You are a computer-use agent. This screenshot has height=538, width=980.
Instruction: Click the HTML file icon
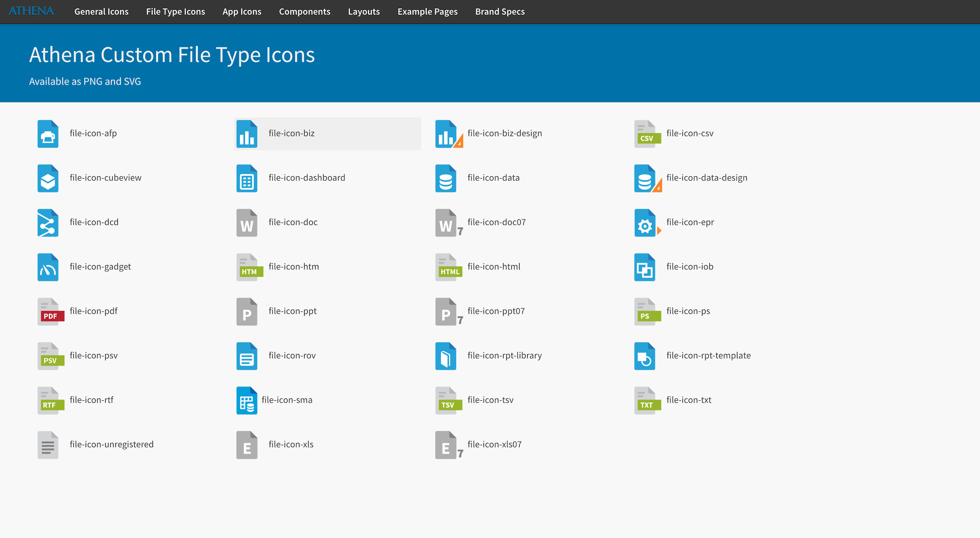(x=448, y=267)
